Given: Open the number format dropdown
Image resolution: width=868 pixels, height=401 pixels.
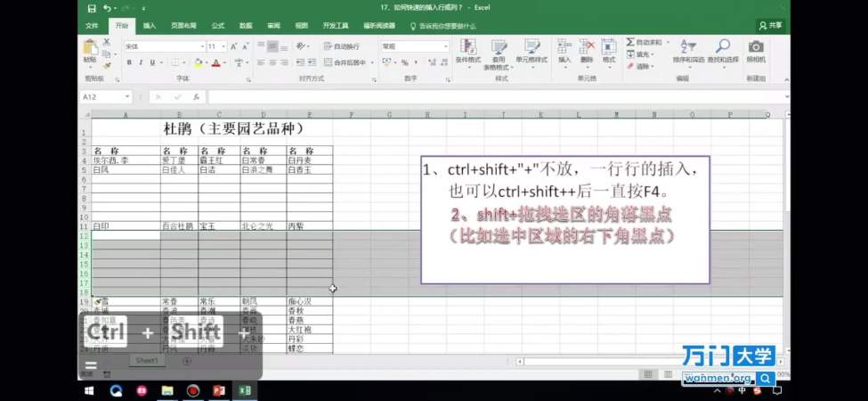Looking at the screenshot, I should (445, 46).
